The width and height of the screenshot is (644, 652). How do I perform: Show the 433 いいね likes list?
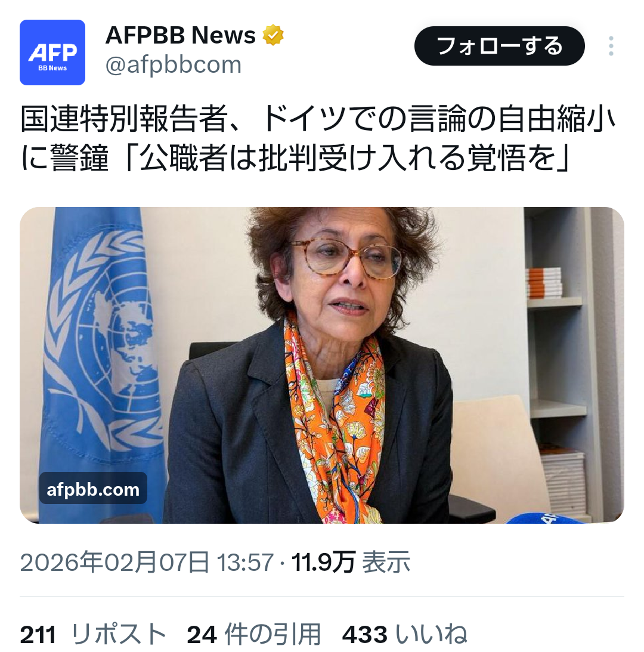(404, 635)
